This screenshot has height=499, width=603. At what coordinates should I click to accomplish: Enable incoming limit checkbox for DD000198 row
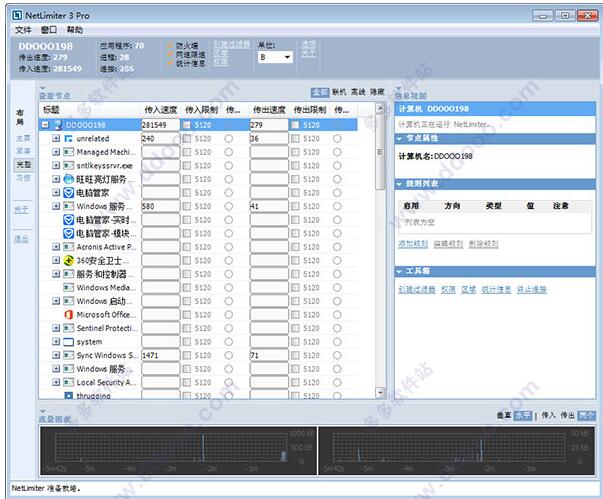(187, 125)
